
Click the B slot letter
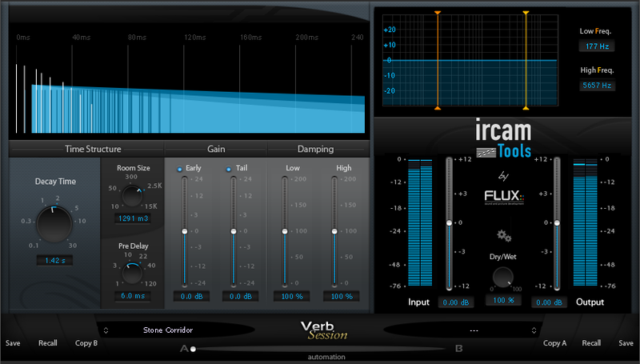[x=458, y=349]
